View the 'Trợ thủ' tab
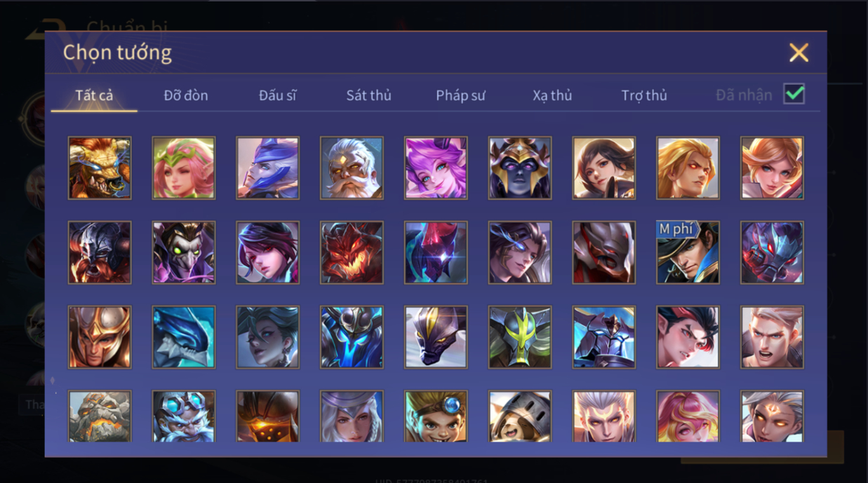 coord(644,95)
